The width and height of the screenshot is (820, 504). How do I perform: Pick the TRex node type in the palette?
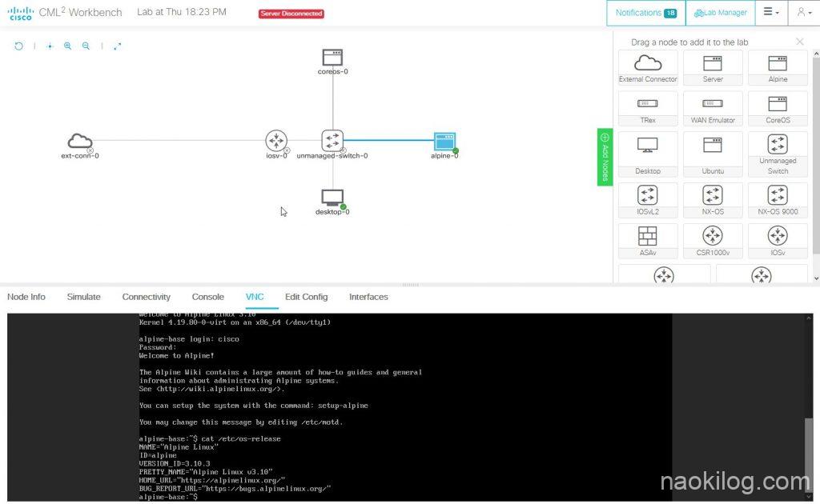(648, 109)
